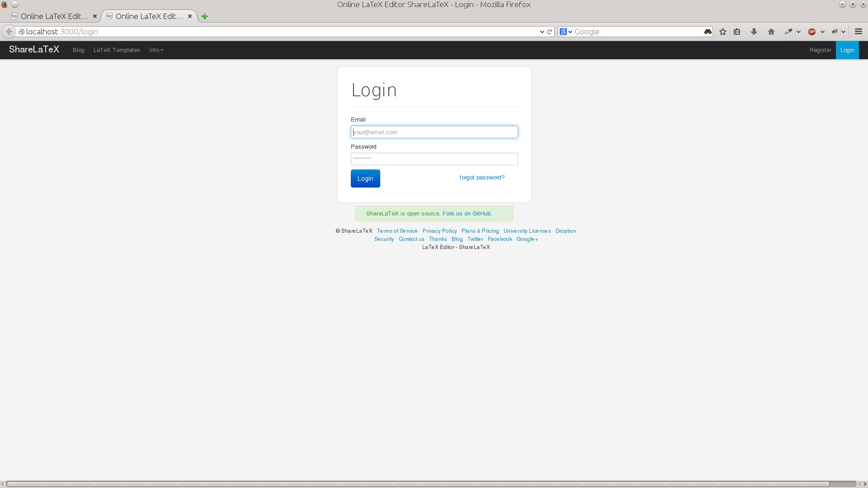Open search engine selector dropdown arrow
Viewport: 868px width, 488px height.
(x=570, y=32)
